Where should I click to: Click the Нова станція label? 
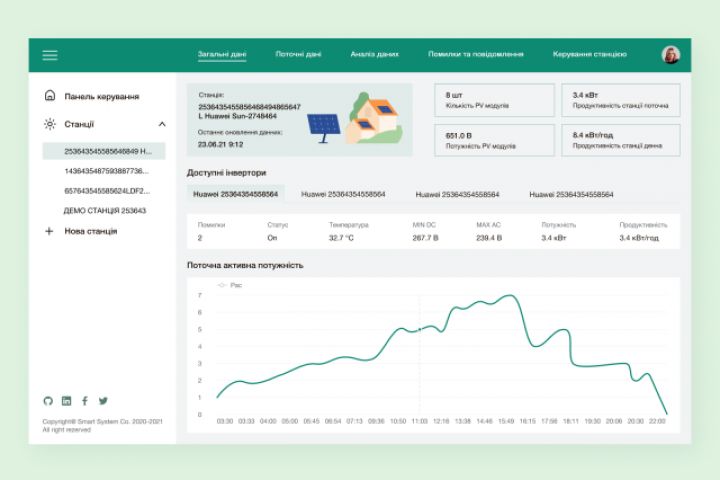pyautogui.click(x=91, y=231)
